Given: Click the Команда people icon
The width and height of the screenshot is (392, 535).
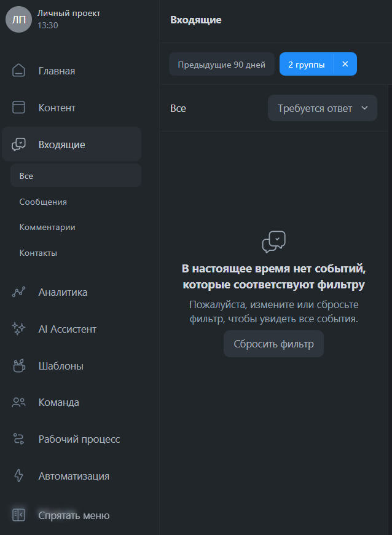Looking at the screenshot, I should click(x=19, y=403).
